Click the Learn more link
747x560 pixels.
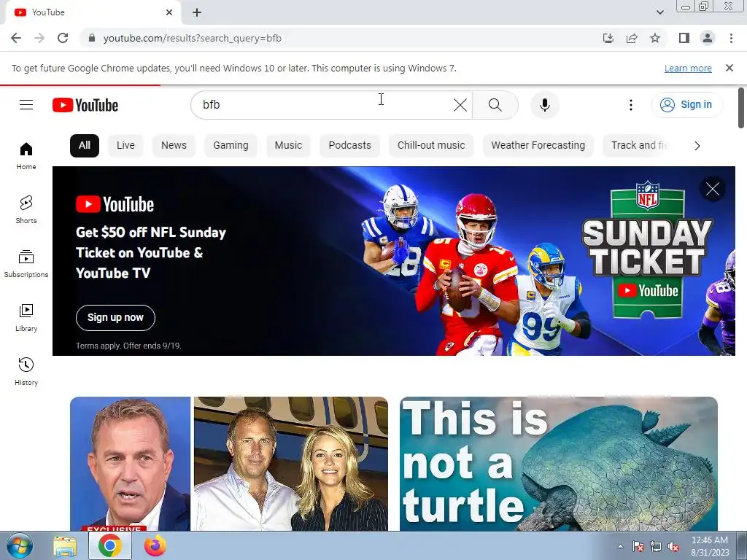tap(688, 68)
